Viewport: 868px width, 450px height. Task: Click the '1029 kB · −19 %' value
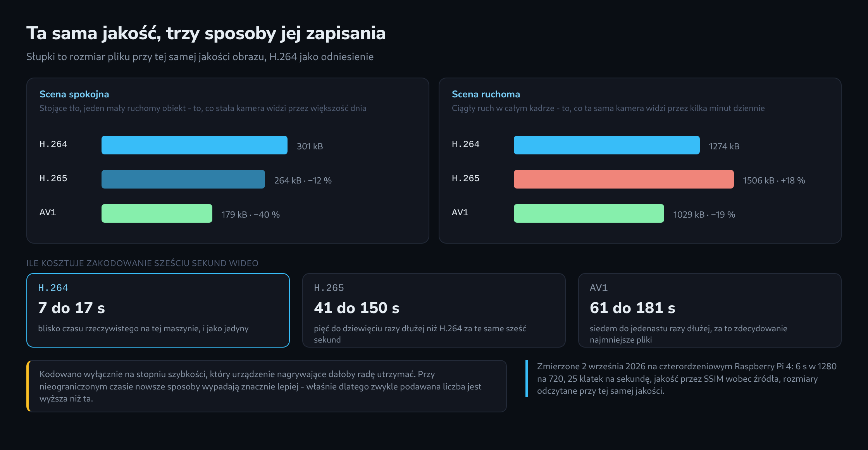704,215
